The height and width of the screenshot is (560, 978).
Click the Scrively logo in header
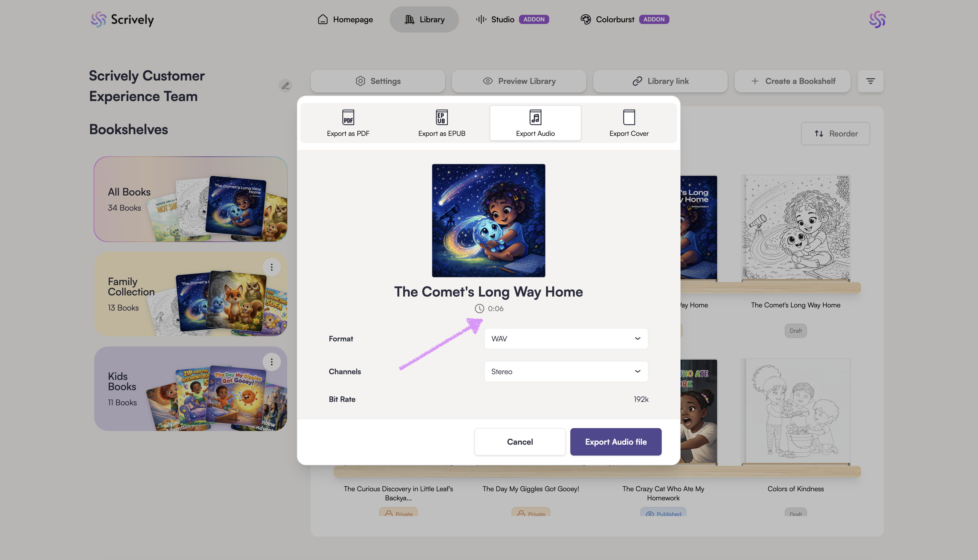(122, 19)
